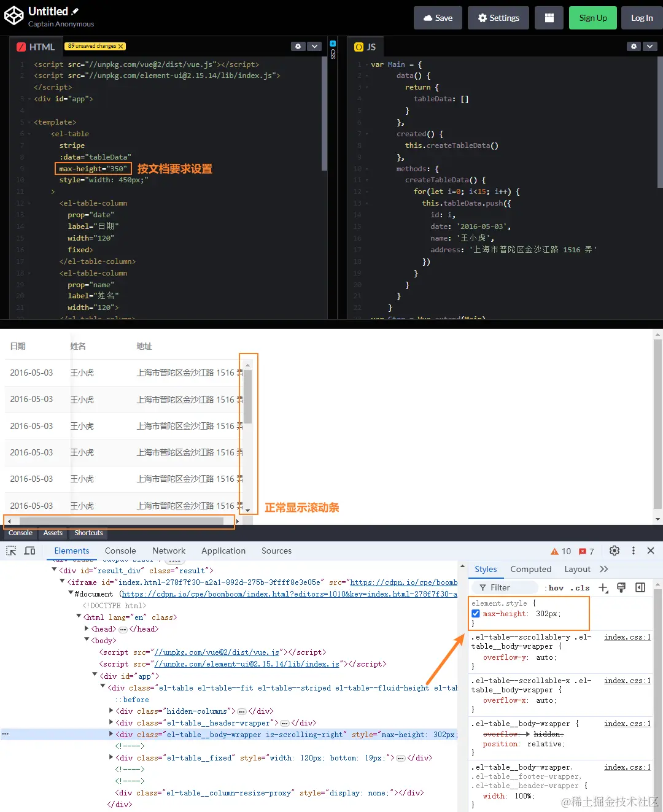Open HTML editor settings gear
Image resolution: width=663 pixels, height=812 pixels.
[x=298, y=46]
